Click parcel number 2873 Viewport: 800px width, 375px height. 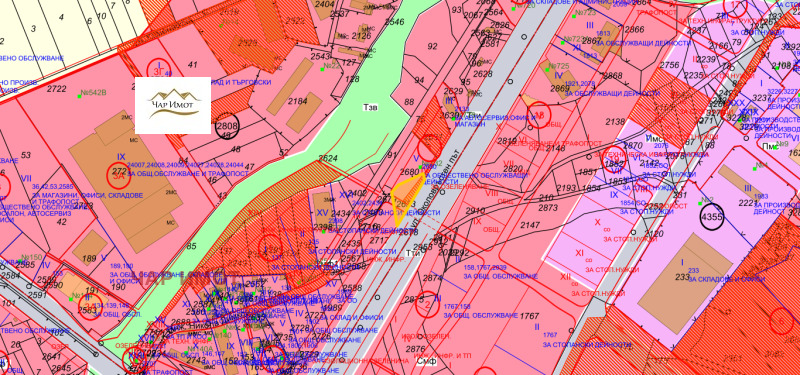[x=548, y=208]
